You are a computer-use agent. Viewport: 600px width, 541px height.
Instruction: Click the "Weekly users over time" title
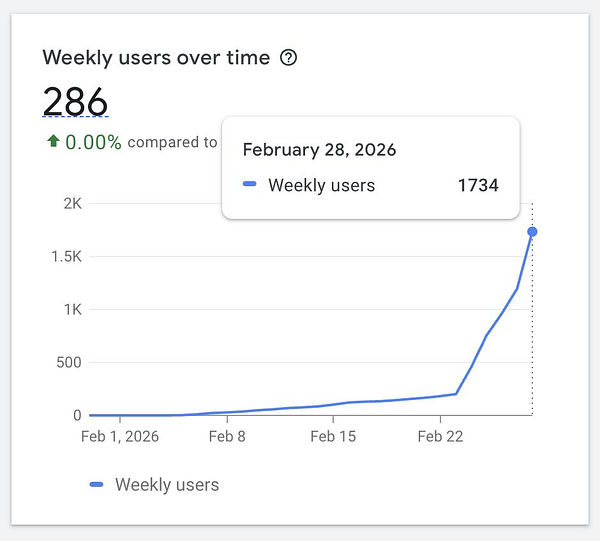(x=156, y=58)
